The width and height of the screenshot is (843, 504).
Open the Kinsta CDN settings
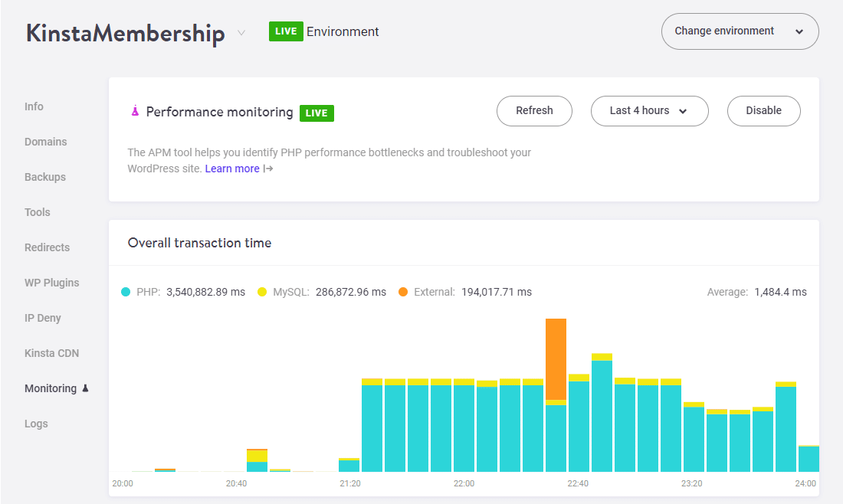(x=51, y=353)
